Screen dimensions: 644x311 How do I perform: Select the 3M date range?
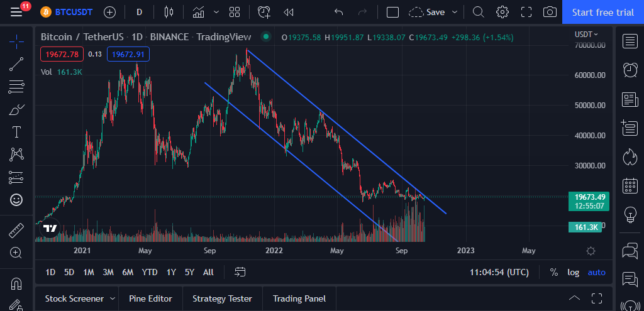[108, 272]
